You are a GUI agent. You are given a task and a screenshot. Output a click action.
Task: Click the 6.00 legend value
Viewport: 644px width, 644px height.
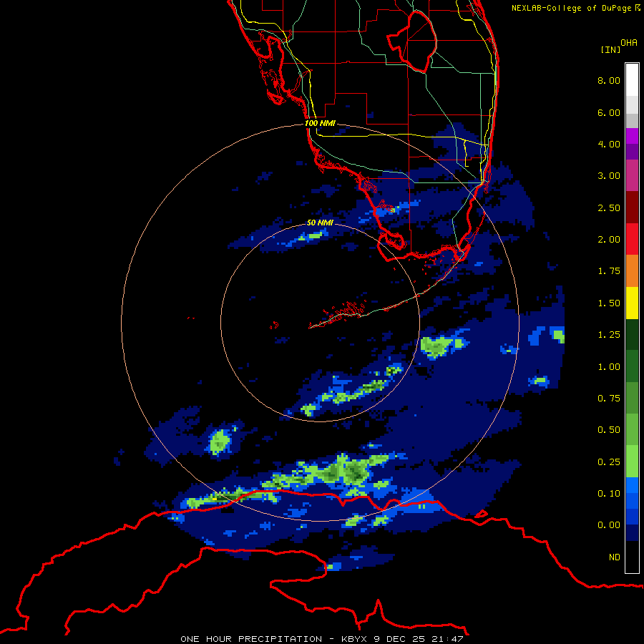point(609,112)
